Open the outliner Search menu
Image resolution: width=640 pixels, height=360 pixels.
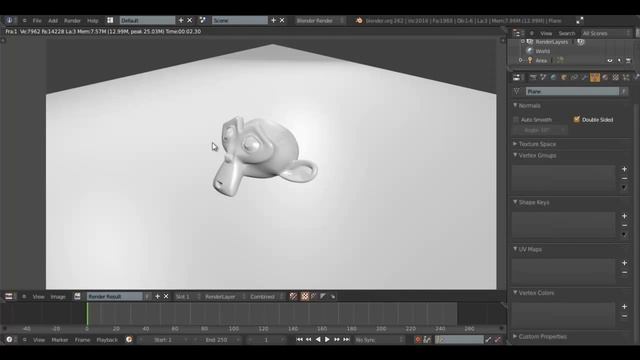pos(567,33)
